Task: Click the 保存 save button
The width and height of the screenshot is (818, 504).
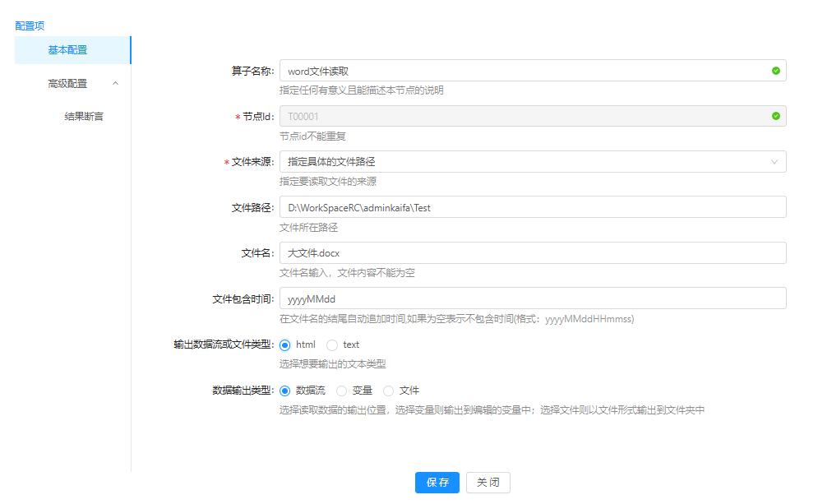Action: 437,483
